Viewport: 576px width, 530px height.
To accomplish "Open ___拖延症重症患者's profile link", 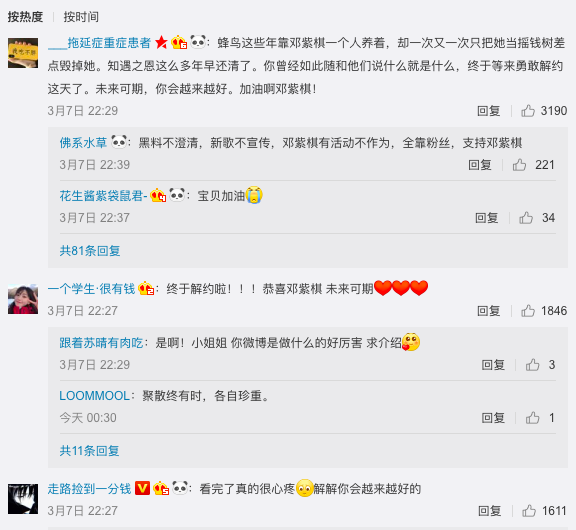I will pos(99,43).
